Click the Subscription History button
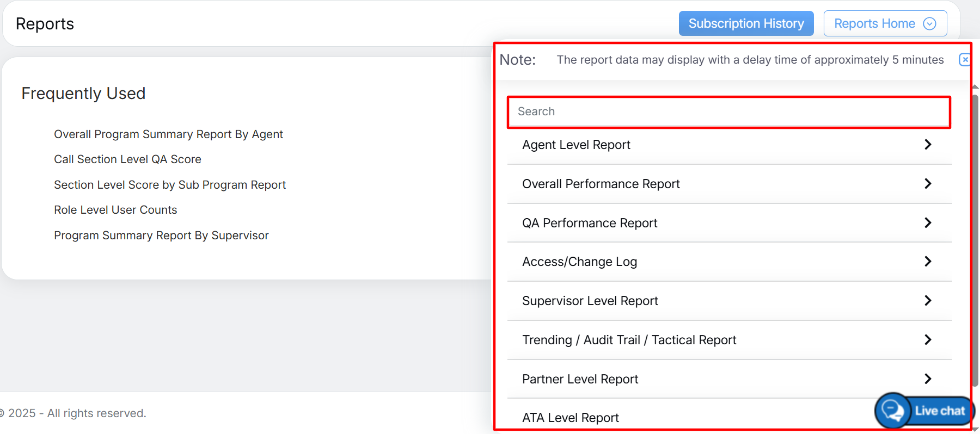Screen dimensions: 980x434 [x=746, y=23]
